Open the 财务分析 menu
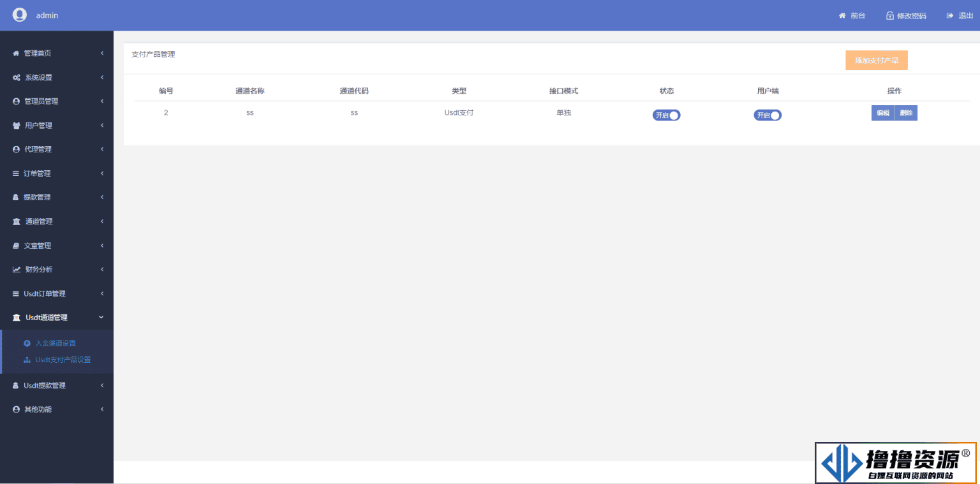Screen dimensions: 980x484 (57, 270)
